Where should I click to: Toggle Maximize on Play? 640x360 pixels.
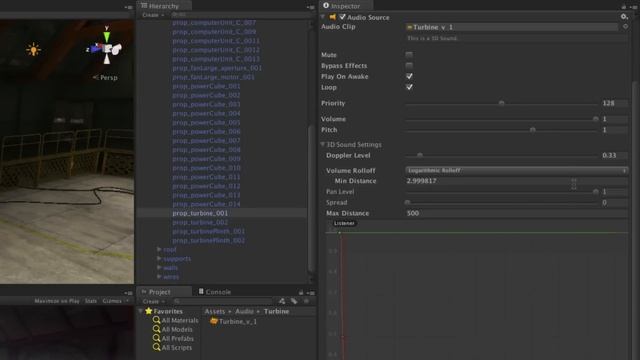tap(57, 301)
